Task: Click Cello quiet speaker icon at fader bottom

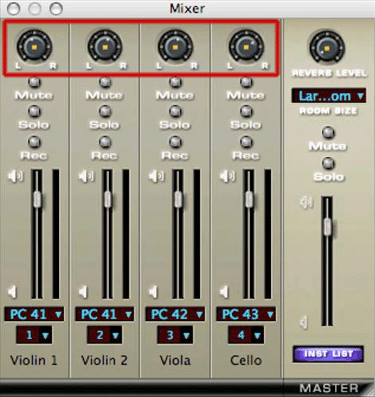Action: (x=225, y=292)
